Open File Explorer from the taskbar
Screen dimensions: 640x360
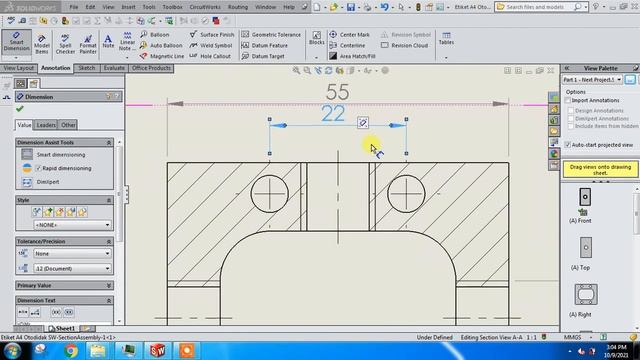(x=98, y=351)
